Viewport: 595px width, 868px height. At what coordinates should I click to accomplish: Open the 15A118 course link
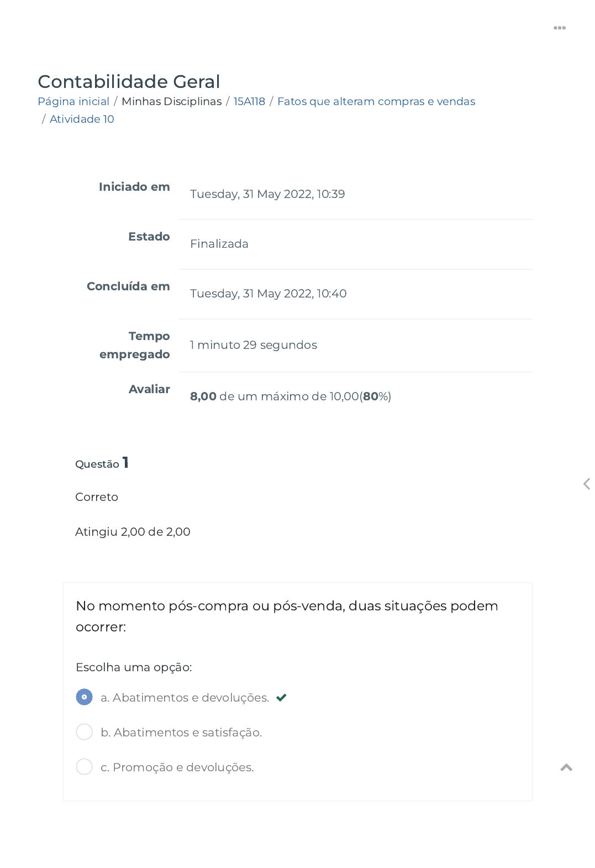point(249,101)
